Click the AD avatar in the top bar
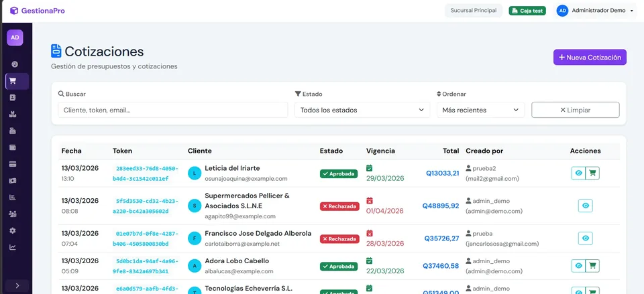644x294 pixels. [x=562, y=11]
